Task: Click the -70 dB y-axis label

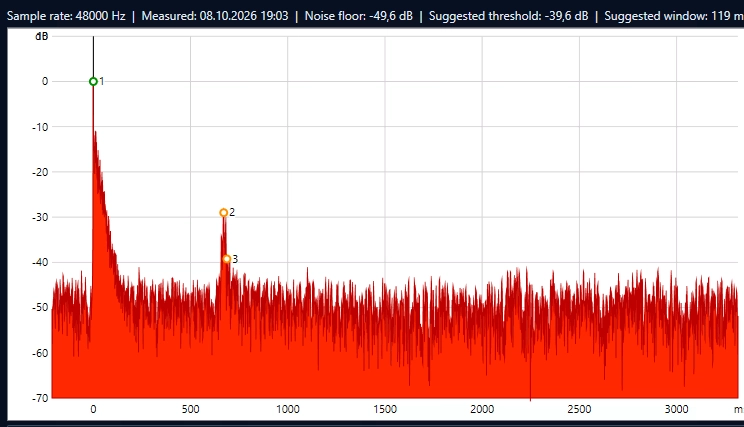Action: (x=40, y=398)
